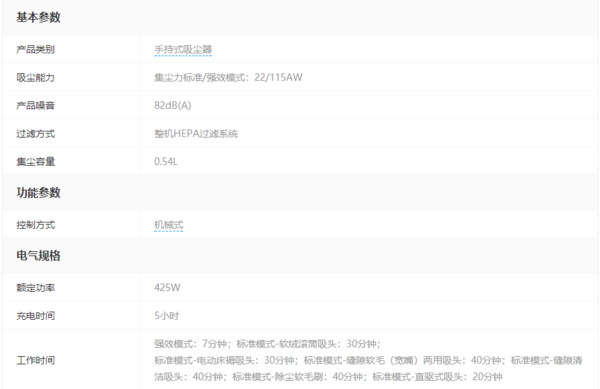Click the 强效模式：7分钟 working time line
Screen dimensions: 600x389
[191, 343]
